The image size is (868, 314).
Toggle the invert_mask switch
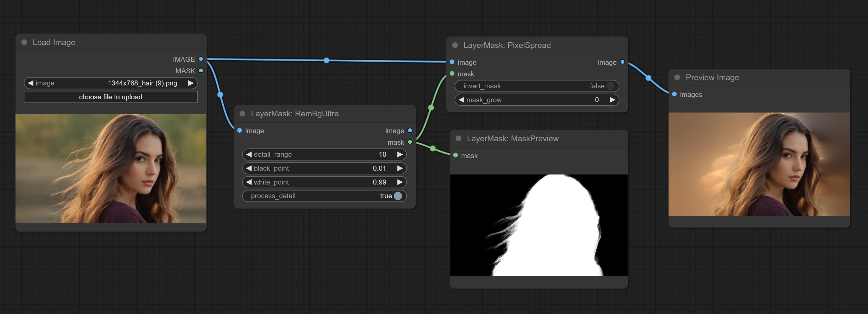click(x=610, y=86)
